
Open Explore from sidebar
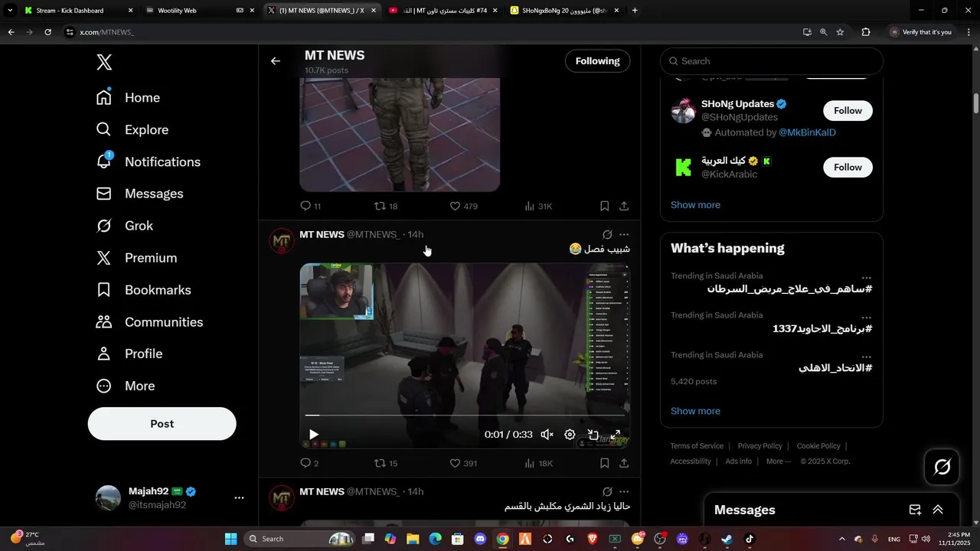(x=132, y=130)
